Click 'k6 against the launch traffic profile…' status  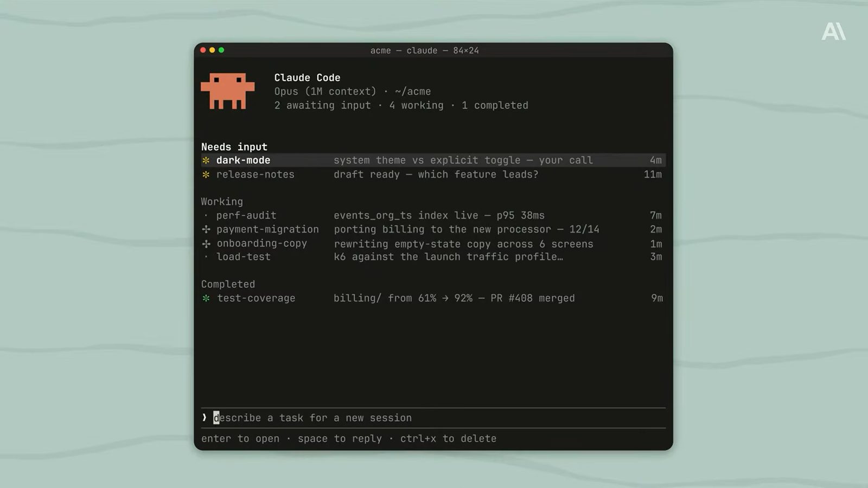coord(448,257)
